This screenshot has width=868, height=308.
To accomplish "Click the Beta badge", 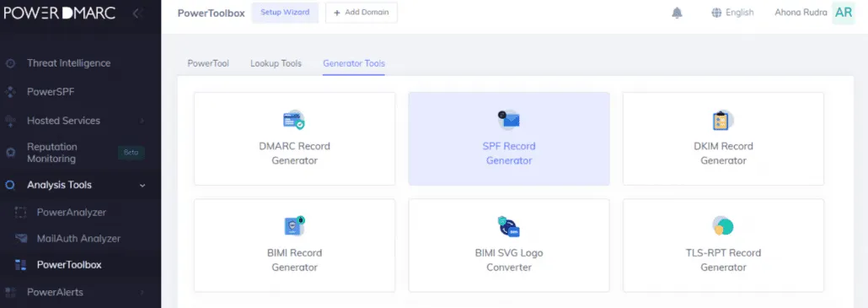I will (131, 153).
